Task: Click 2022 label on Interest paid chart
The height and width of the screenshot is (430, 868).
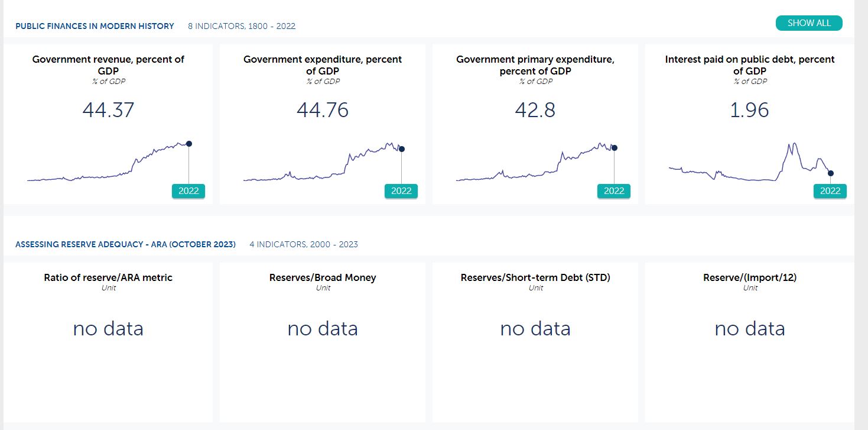Action: 830,191
